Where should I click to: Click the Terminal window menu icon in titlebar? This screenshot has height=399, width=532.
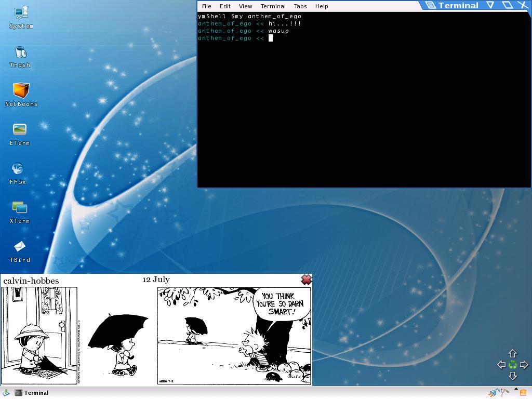tap(431, 5)
